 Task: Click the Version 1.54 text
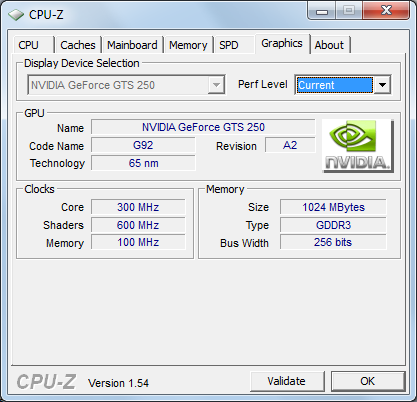pyautogui.click(x=118, y=383)
